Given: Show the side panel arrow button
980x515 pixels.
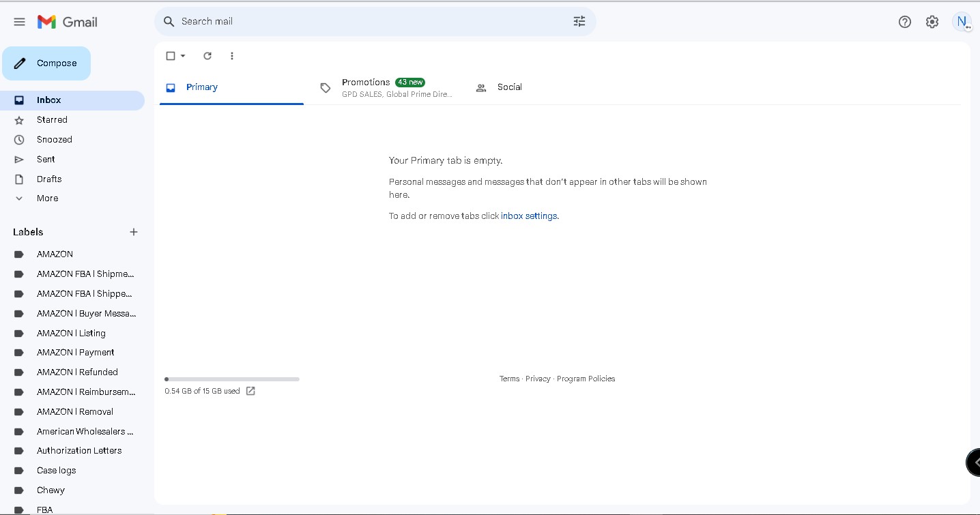Looking at the screenshot, I should click(973, 462).
